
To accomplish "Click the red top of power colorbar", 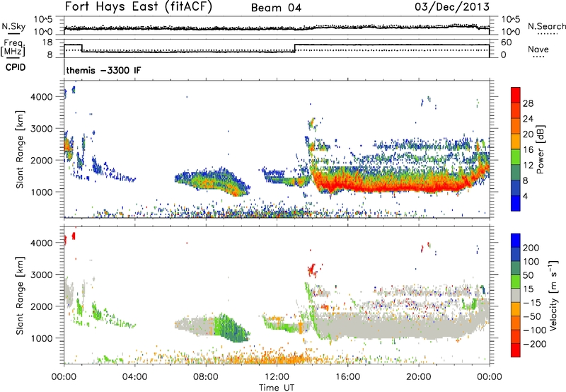I will pyautogui.click(x=516, y=94).
